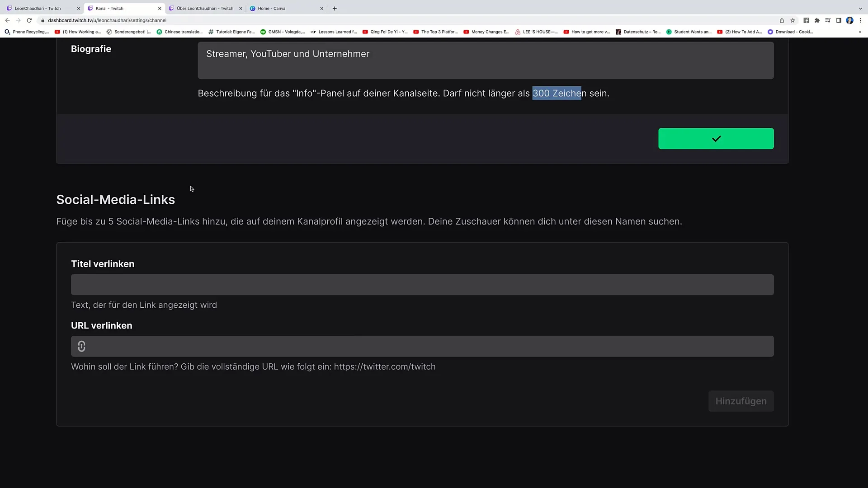
Task: Open the Extensions puzzle-piece menu
Action: point(817,20)
